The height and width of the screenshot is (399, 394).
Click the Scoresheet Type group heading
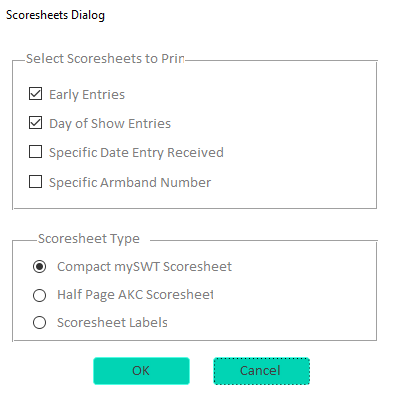pyautogui.click(x=89, y=239)
